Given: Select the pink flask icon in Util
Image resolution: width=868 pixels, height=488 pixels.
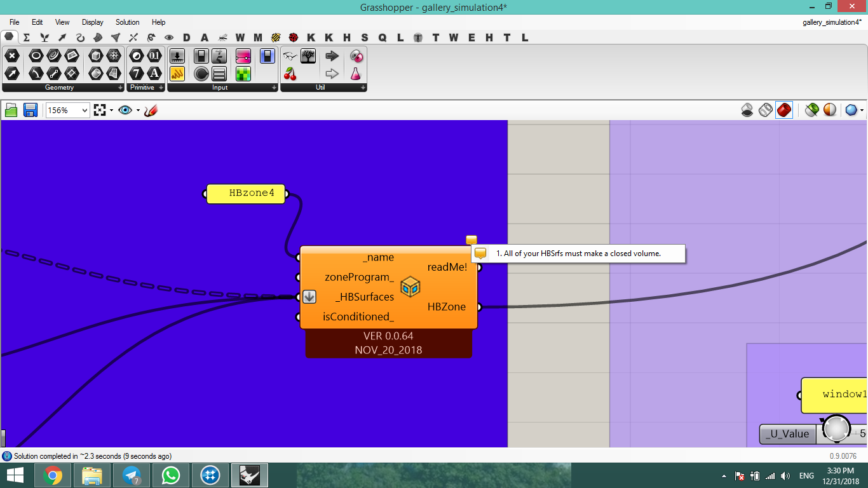Looking at the screenshot, I should point(356,73).
